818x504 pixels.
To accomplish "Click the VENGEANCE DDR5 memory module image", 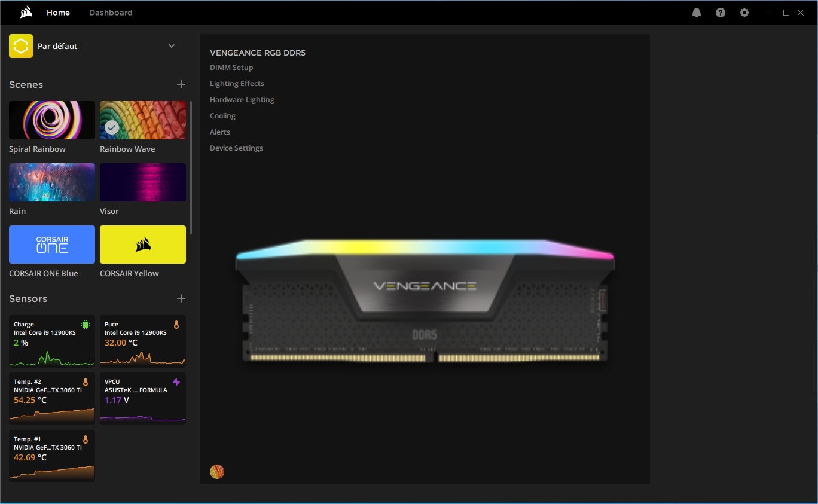I will (x=425, y=300).
